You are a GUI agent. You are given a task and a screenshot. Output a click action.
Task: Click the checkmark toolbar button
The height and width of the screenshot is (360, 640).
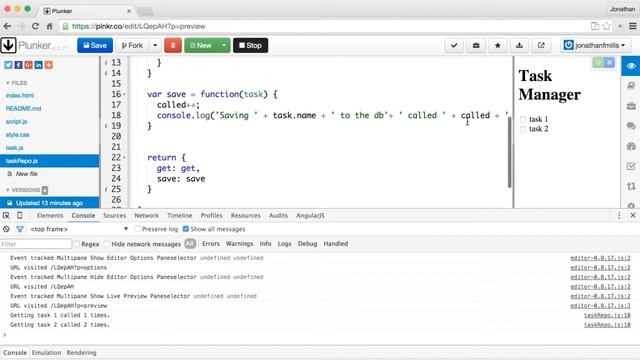pos(454,45)
